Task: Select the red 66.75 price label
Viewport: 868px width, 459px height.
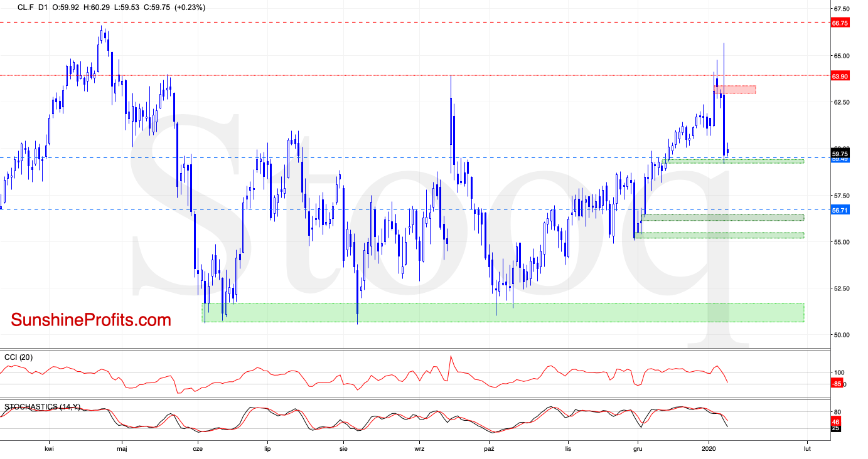Action: click(x=840, y=23)
